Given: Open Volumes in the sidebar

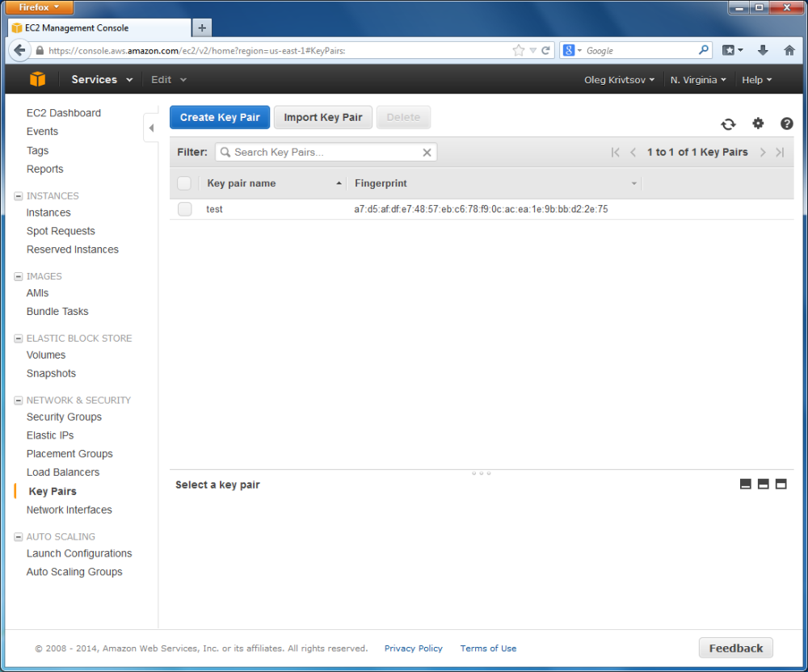Looking at the screenshot, I should pyautogui.click(x=46, y=355).
